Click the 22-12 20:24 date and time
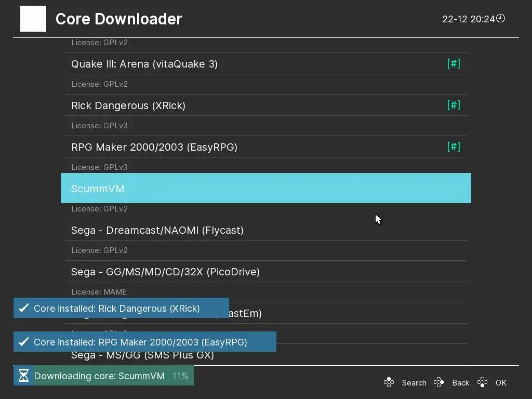This screenshot has width=532, height=399. click(468, 19)
